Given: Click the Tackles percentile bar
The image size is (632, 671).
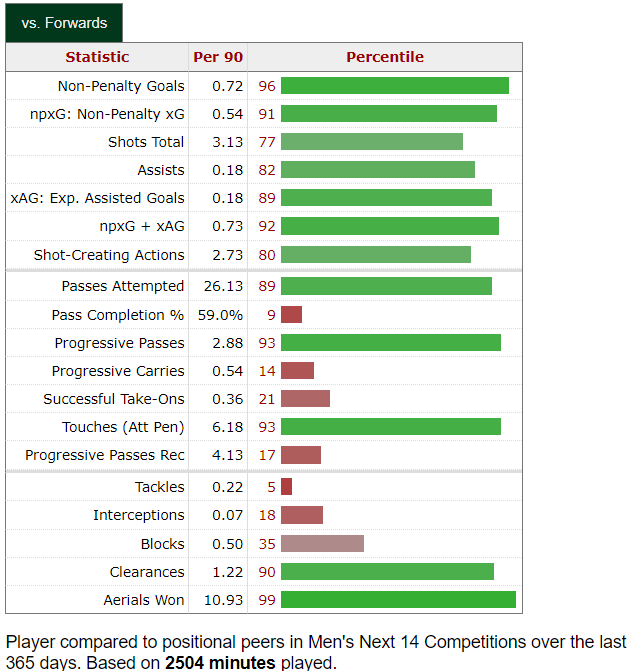Looking at the screenshot, I should [286, 487].
